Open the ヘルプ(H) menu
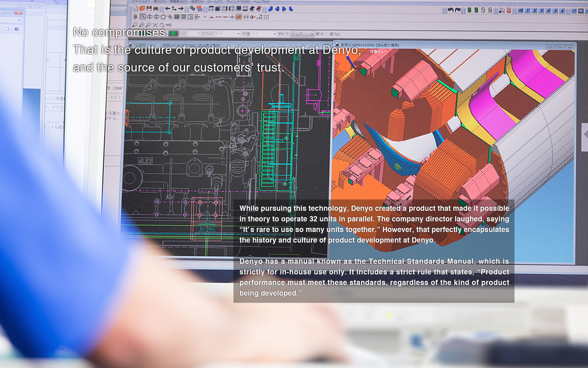 pyautogui.click(x=261, y=2)
